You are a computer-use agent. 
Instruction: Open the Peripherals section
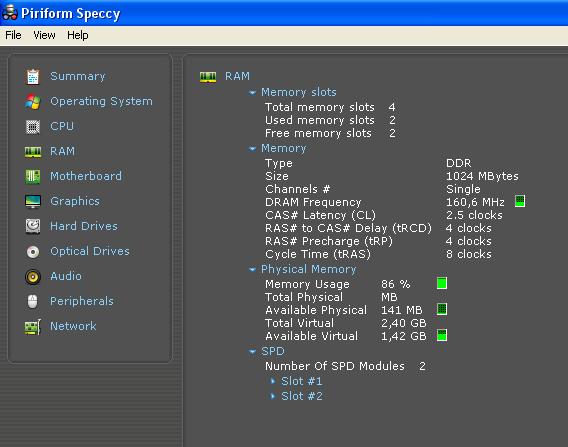pyautogui.click(x=82, y=301)
